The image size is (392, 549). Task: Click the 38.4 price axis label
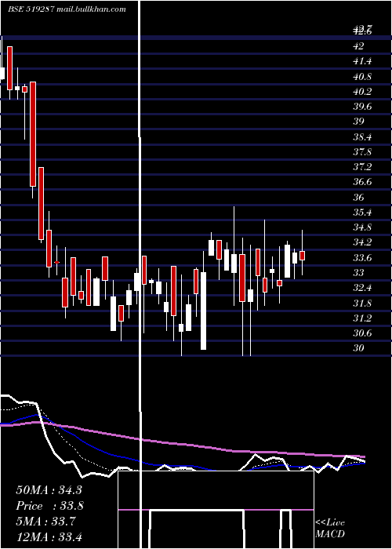coord(362,137)
